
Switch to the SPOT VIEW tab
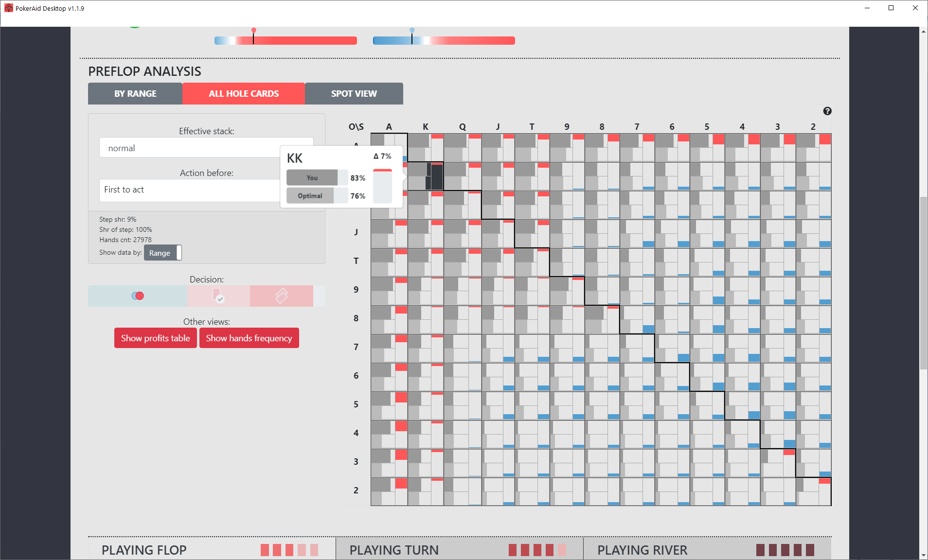coord(354,93)
